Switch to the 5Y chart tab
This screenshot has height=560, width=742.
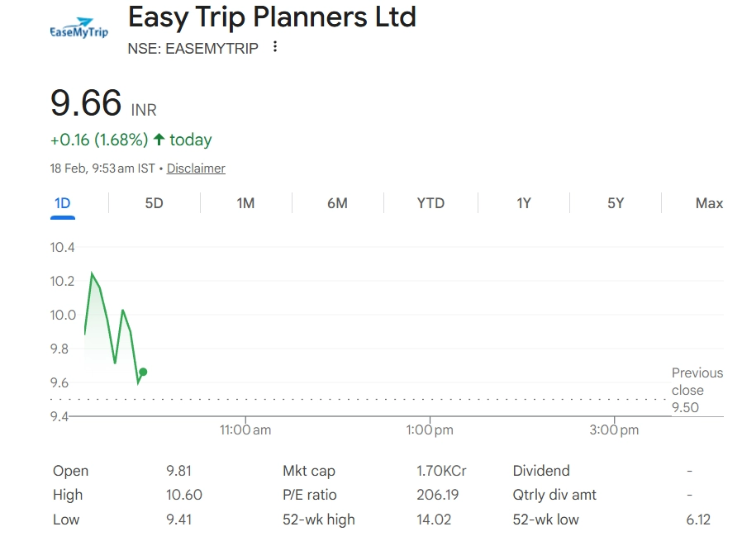point(616,203)
